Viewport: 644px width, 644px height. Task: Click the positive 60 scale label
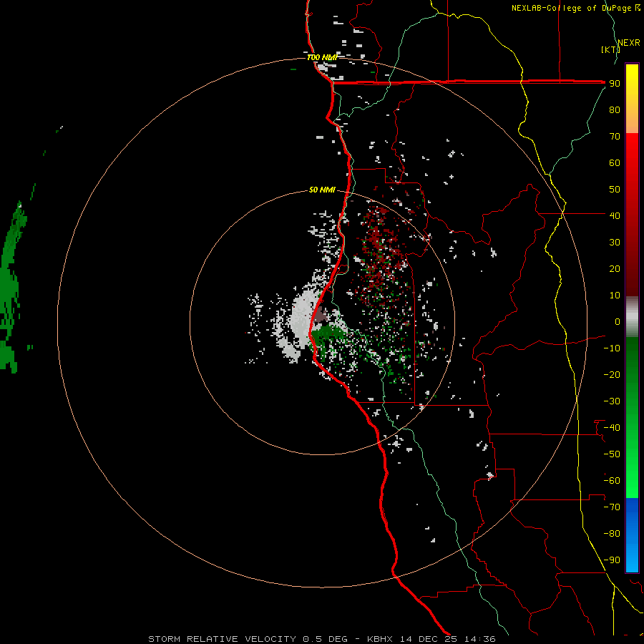[x=615, y=163]
